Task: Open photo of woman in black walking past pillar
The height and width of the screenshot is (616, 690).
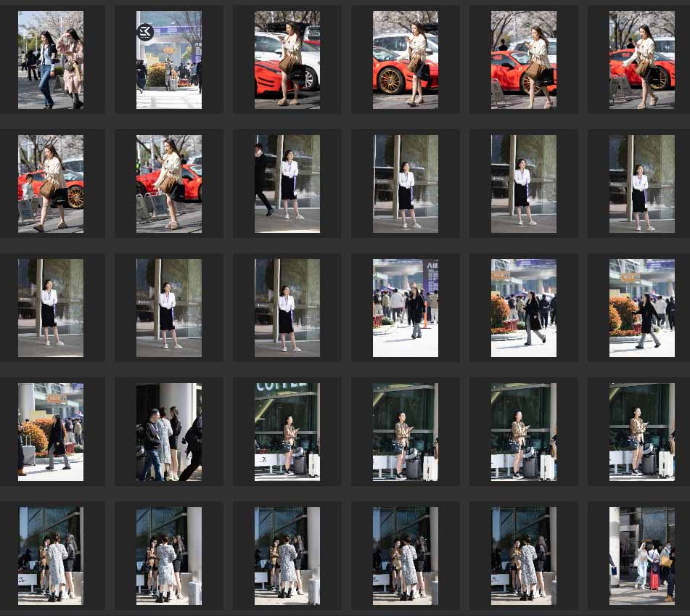Action: pyautogui.click(x=51, y=432)
